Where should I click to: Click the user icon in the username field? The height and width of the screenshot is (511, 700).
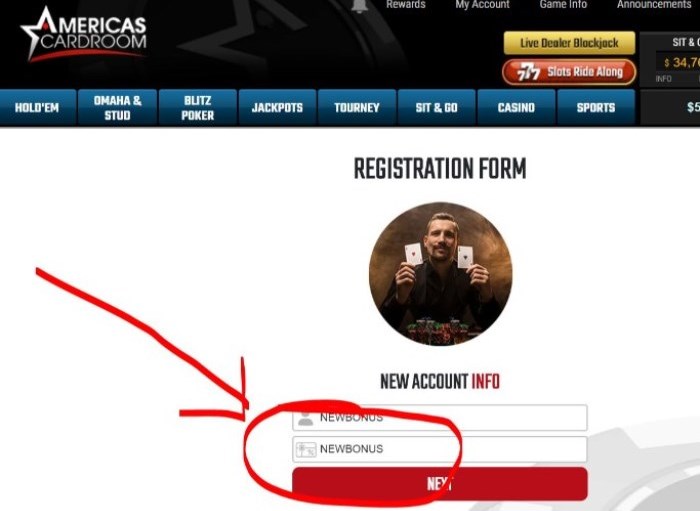[305, 418]
